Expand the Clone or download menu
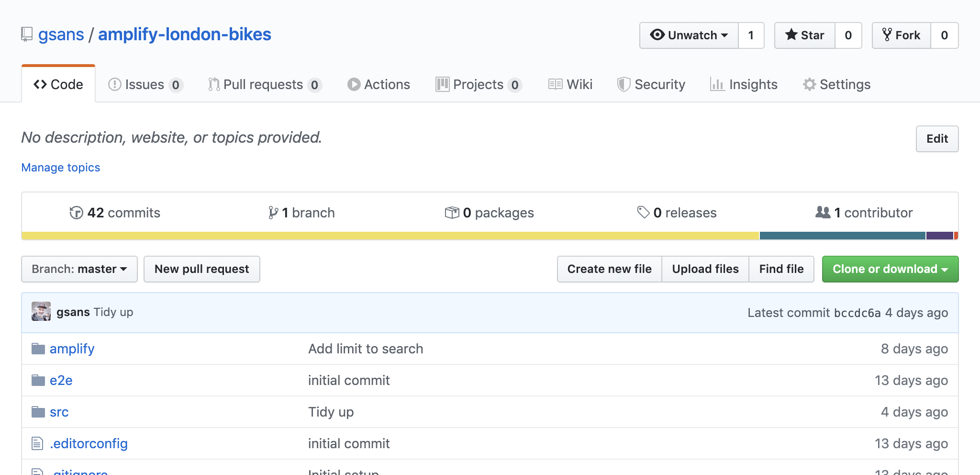 click(890, 269)
